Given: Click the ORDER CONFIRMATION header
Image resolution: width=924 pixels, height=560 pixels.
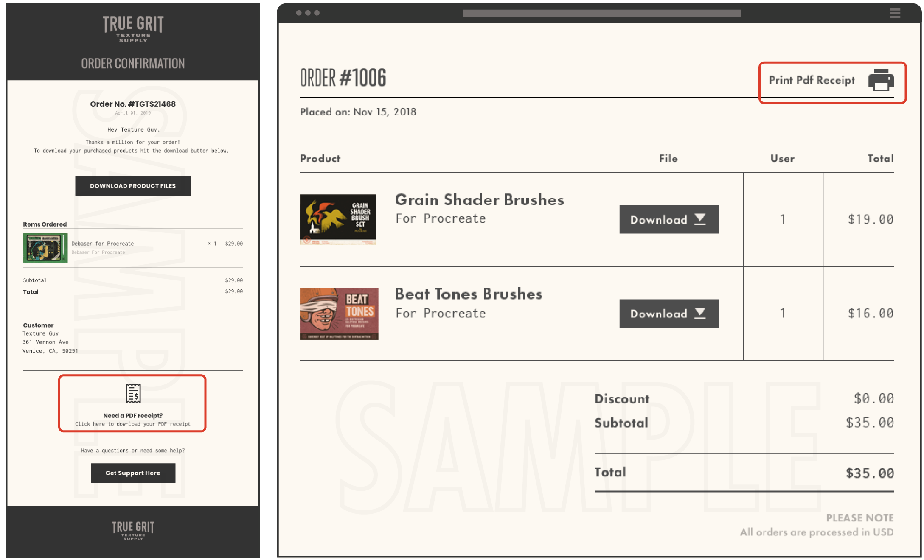Looking at the screenshot, I should (x=132, y=64).
